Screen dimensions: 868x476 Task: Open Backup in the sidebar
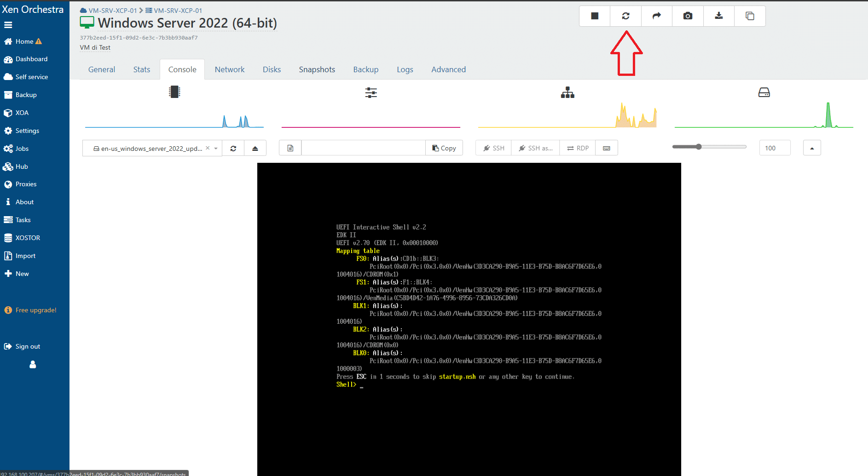(20, 95)
